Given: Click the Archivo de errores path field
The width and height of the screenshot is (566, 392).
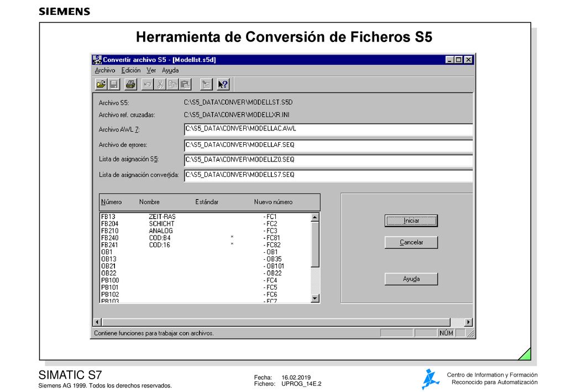Looking at the screenshot, I should click(x=328, y=145).
